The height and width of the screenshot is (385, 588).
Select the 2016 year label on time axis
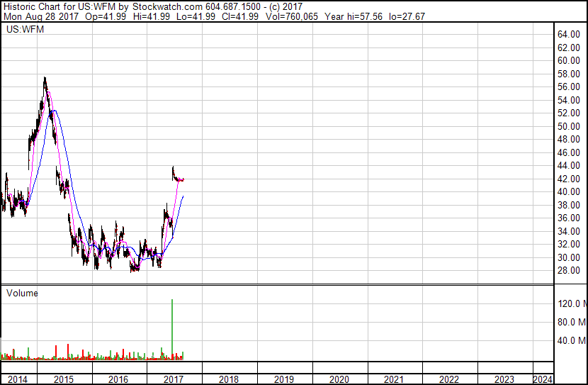118,379
